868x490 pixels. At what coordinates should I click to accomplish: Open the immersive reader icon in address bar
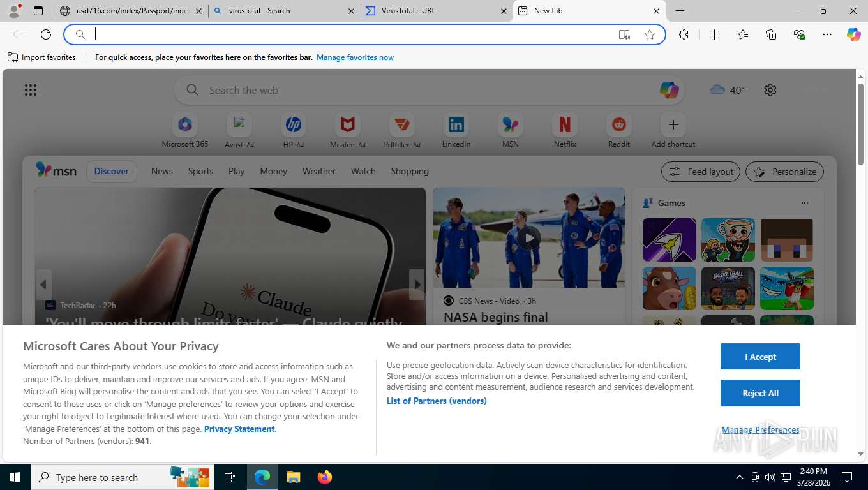pos(624,34)
